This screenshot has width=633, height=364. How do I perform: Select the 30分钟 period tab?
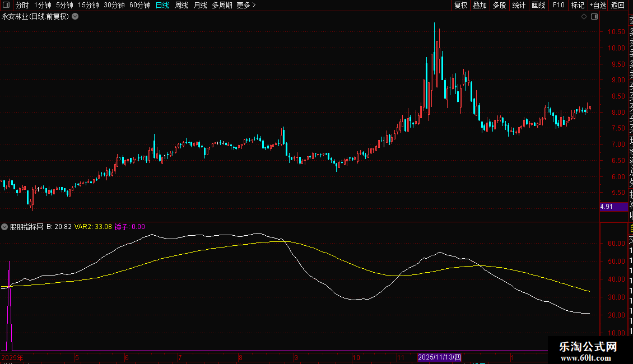pos(114,5)
